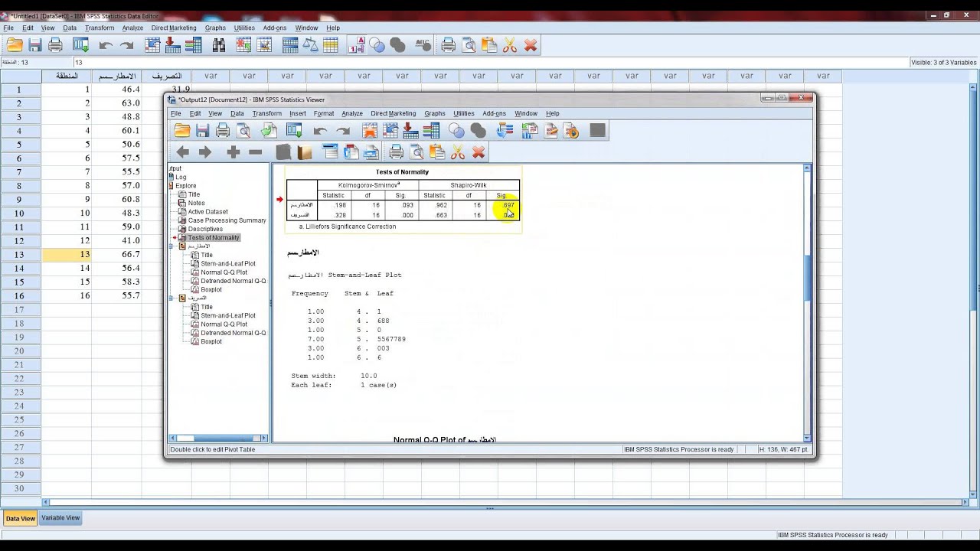Click the Promote left arrow in the outline toolbar
This screenshot has height=551, width=980.
click(x=182, y=152)
